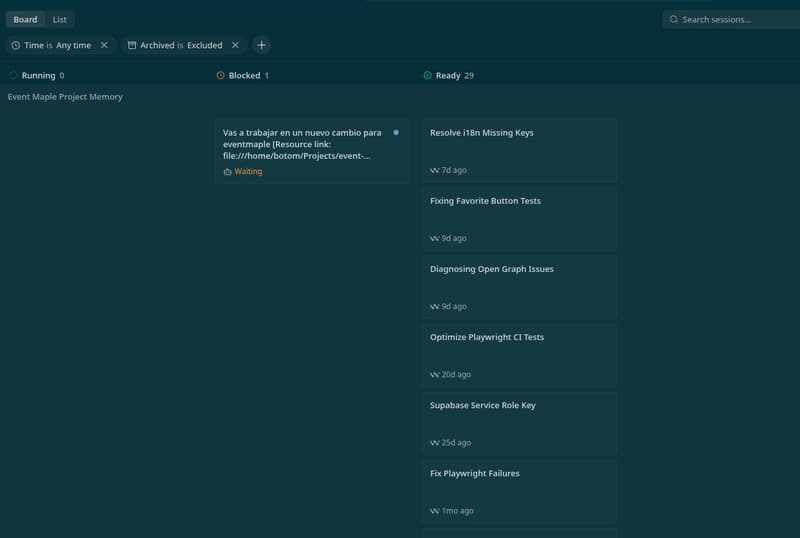The image size is (800, 538).
Task: Click double-check icon on Fixing Favorite Button card
Action: pyautogui.click(x=434, y=238)
